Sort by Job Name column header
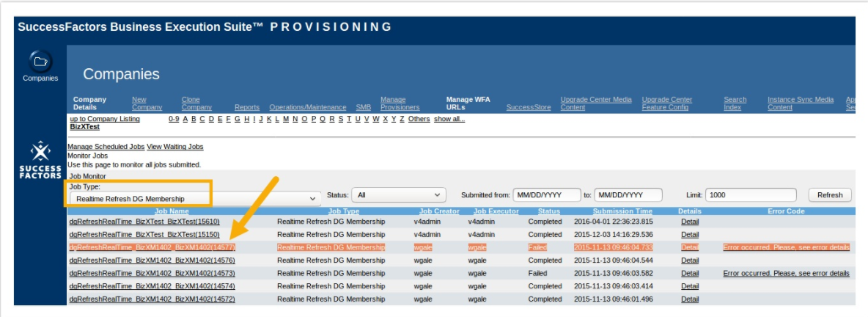Screen dimensions: 868x317 pyautogui.click(x=172, y=211)
